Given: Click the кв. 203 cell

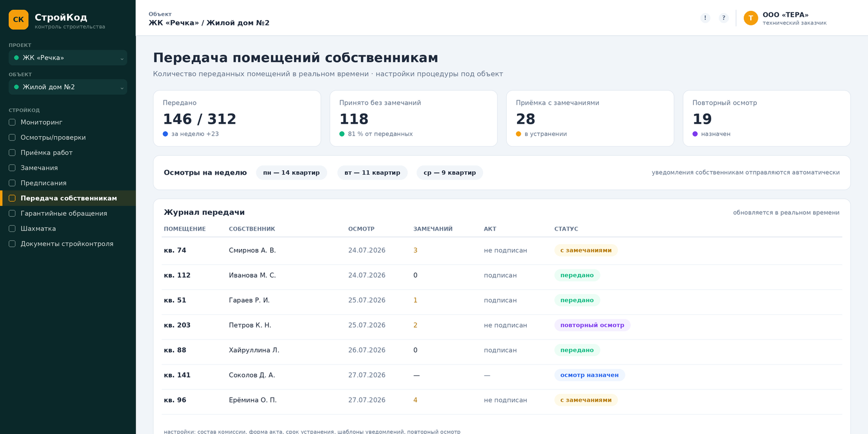Looking at the screenshot, I should (x=177, y=325).
